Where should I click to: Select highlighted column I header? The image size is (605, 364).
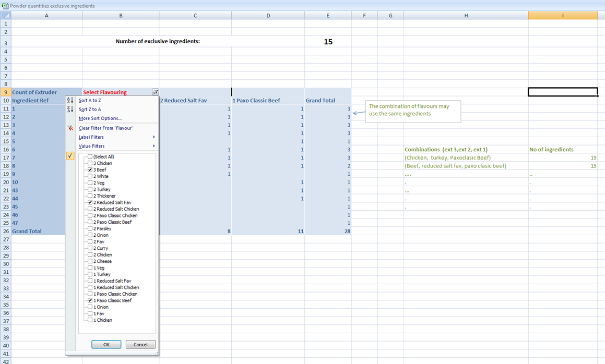(x=563, y=16)
